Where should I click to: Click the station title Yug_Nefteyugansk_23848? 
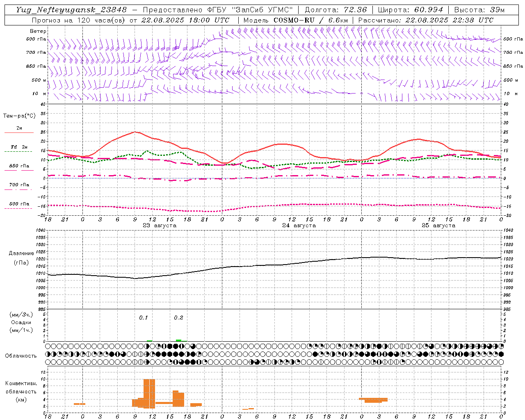(71, 10)
